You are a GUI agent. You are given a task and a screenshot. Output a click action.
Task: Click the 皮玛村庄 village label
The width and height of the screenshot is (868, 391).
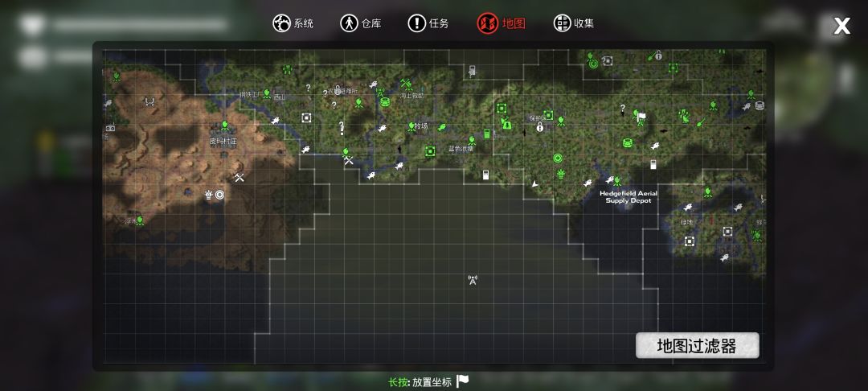[x=223, y=142]
